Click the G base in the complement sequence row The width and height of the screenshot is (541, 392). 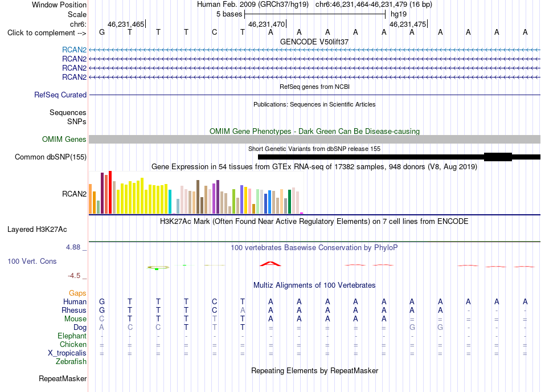[x=102, y=32]
